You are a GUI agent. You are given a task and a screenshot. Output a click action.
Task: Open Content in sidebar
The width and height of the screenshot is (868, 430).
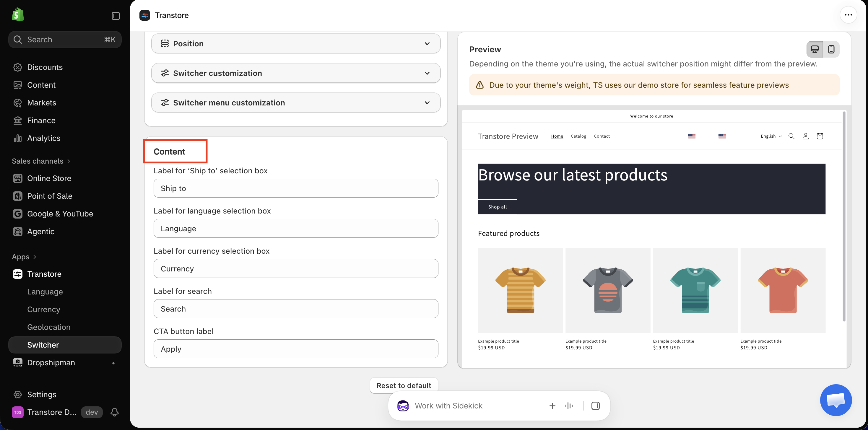[65, 85]
